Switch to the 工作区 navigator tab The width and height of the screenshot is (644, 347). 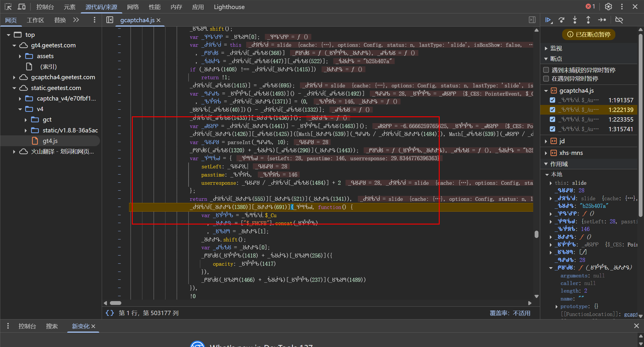tap(35, 20)
